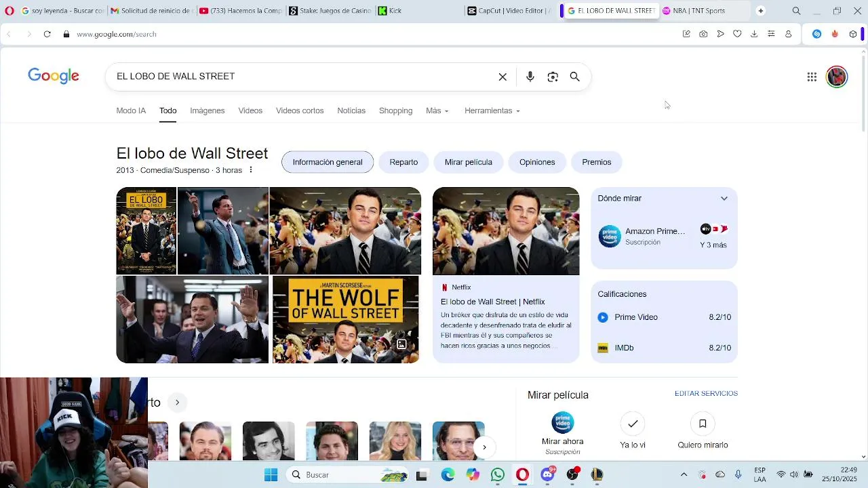Open the Prime Video 8.2/10 rating
The width and height of the screenshot is (868, 488).
[664, 317]
